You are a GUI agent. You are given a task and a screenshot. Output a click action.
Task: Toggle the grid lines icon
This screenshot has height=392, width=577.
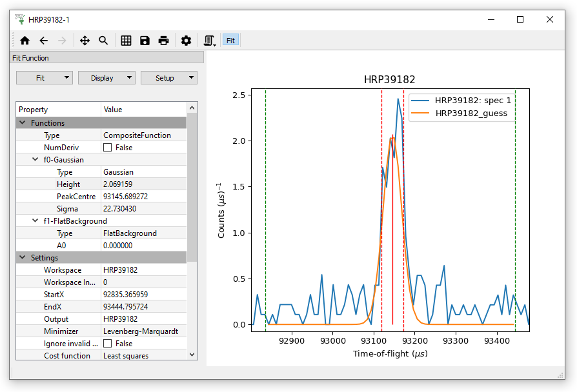click(126, 41)
